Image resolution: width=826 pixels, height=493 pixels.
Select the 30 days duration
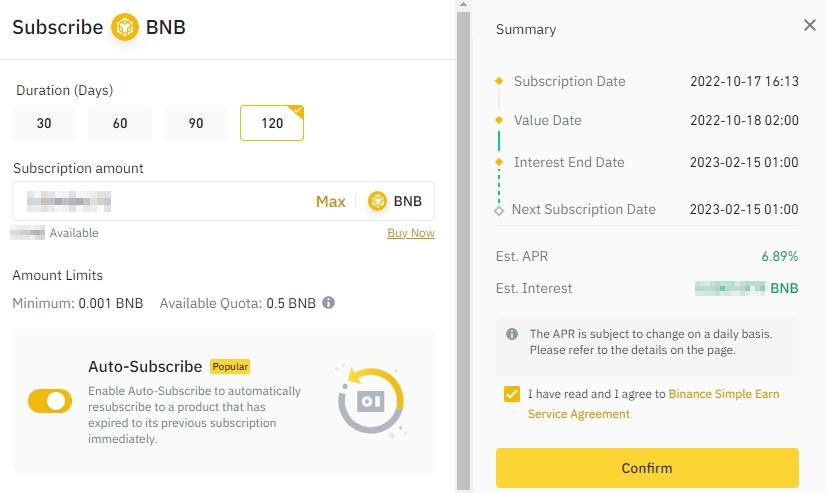44,123
